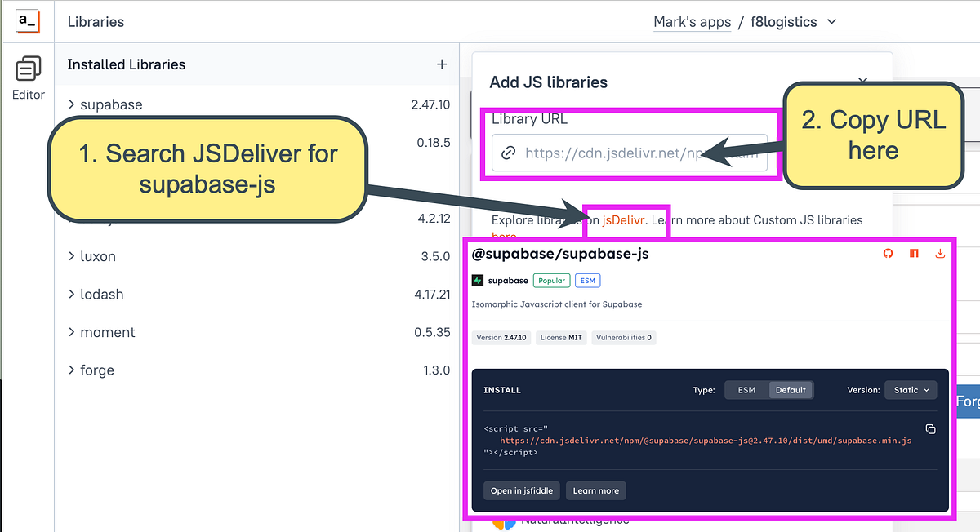Go to Mark's apps breadcrumb
This screenshot has width=980, height=532.
[692, 22]
